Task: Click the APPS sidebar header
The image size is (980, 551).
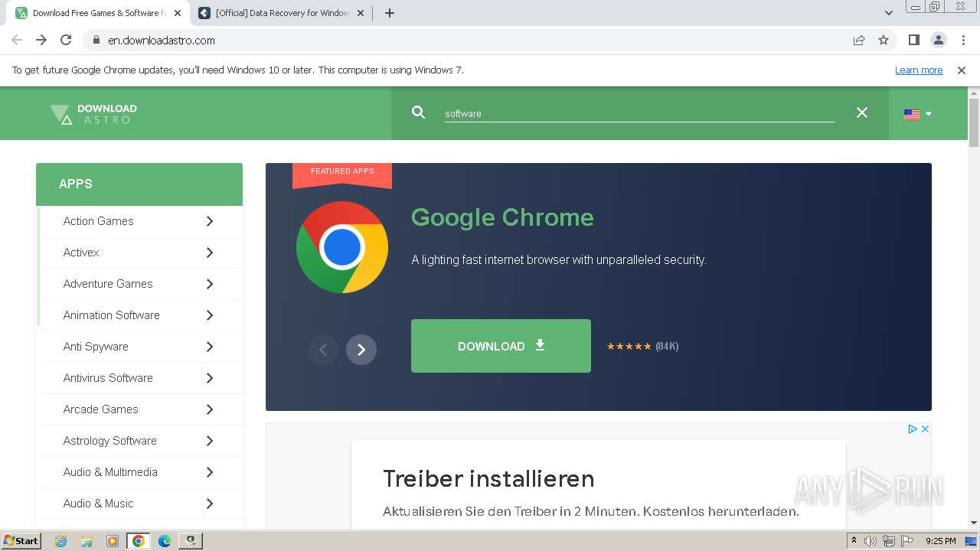Action: point(139,184)
